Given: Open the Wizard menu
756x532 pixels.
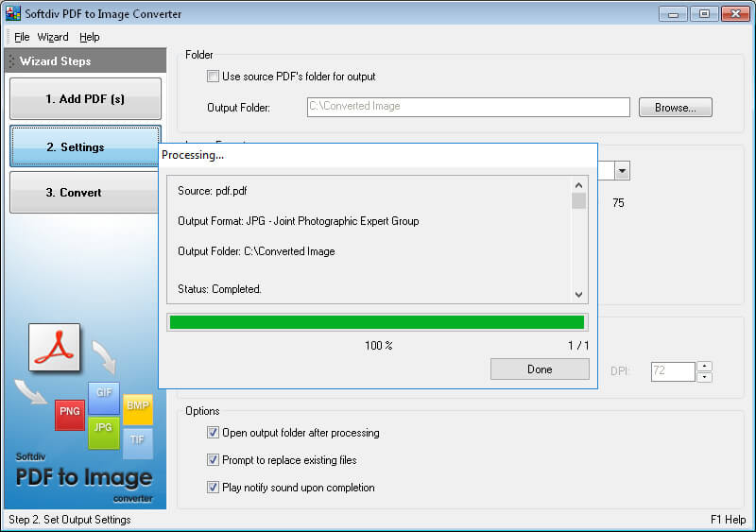Looking at the screenshot, I should pos(53,37).
